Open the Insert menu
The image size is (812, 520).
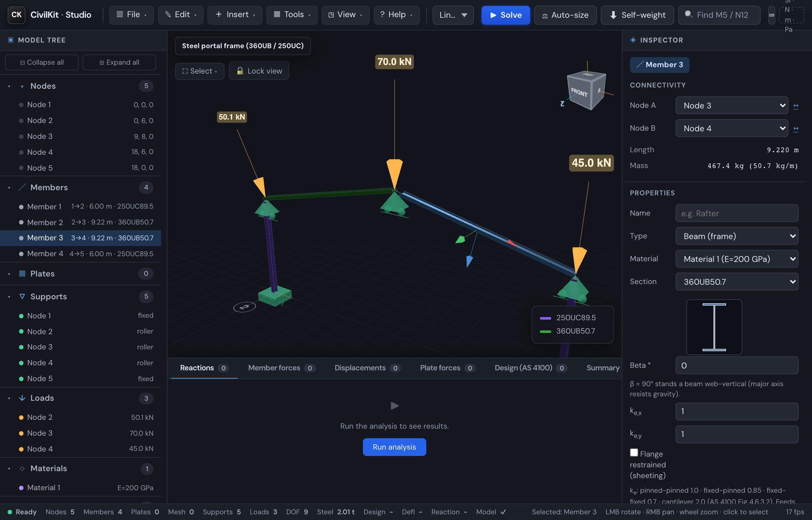(x=235, y=15)
